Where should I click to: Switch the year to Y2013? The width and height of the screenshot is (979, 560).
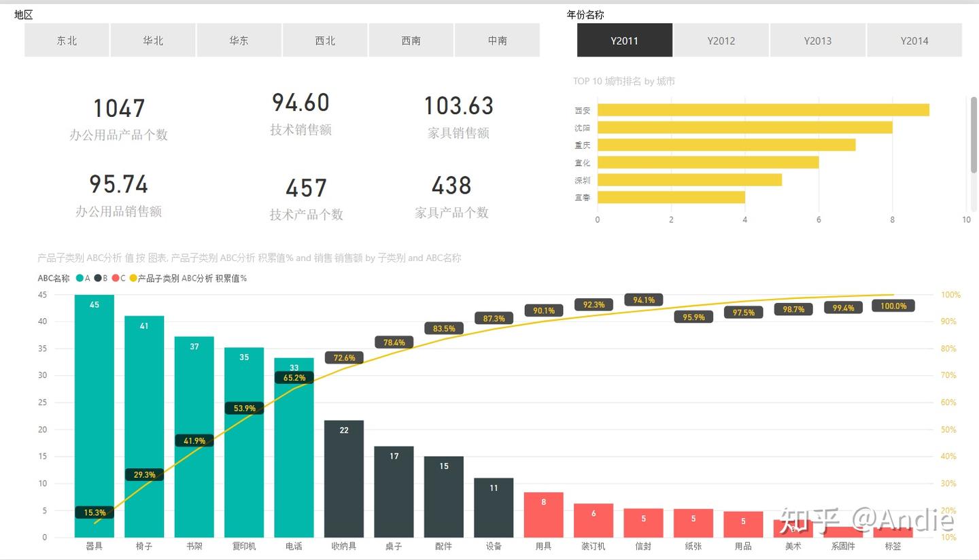818,40
